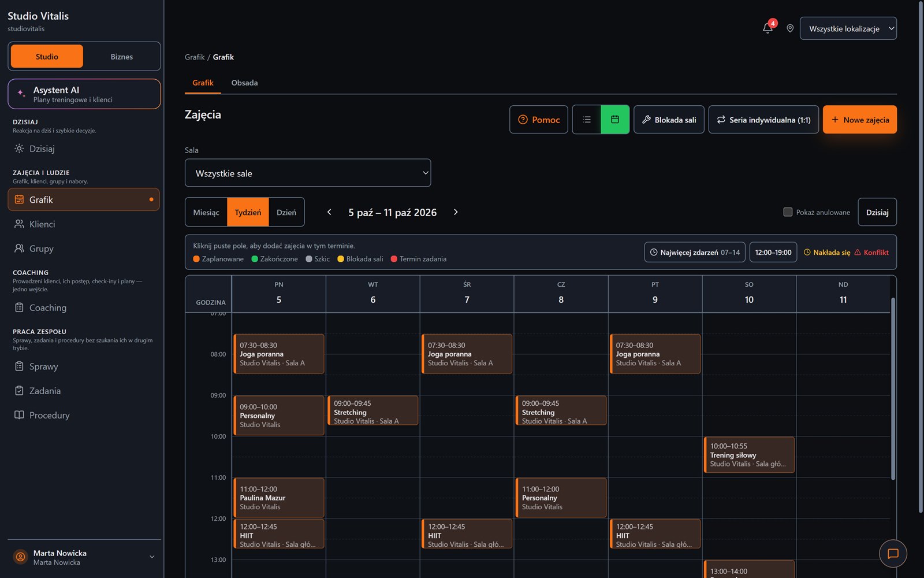Expand Wszystkie sale room selector
The width and height of the screenshot is (924, 578).
(x=308, y=173)
